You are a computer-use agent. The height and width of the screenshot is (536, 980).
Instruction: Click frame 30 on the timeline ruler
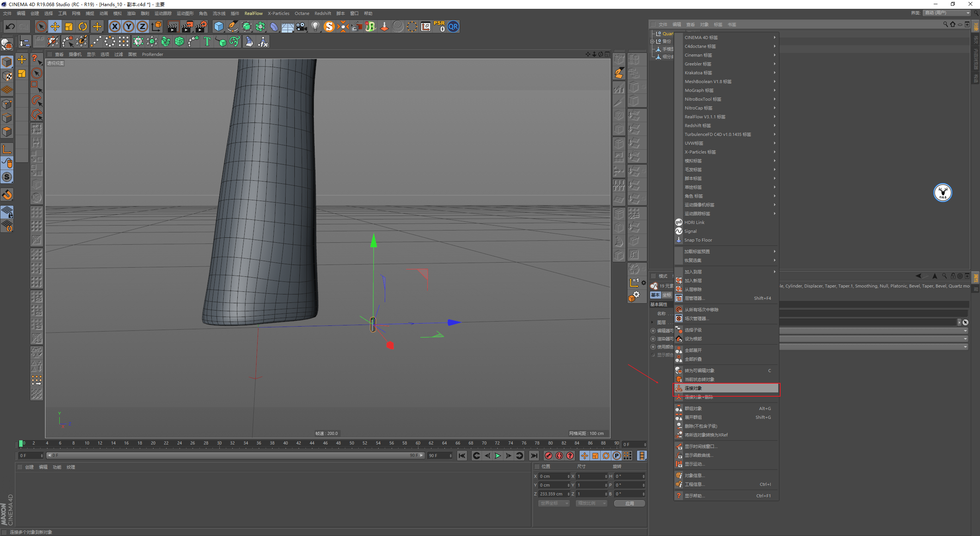pos(219,443)
